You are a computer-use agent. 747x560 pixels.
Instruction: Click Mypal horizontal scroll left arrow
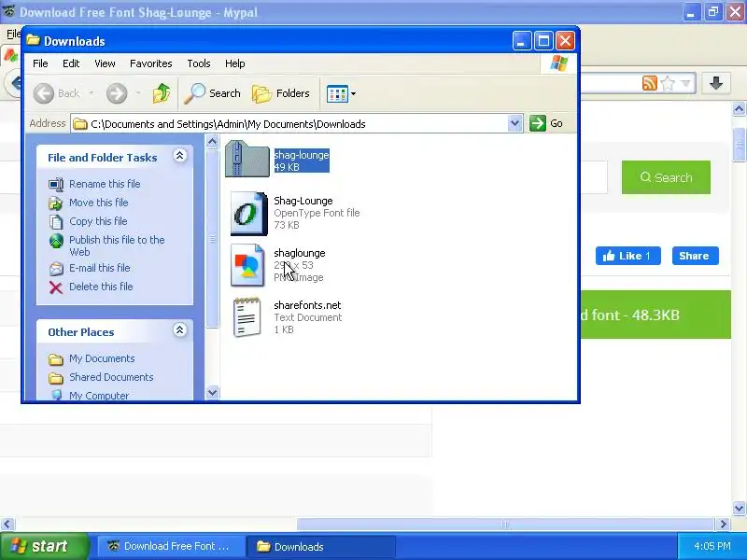coord(7,525)
